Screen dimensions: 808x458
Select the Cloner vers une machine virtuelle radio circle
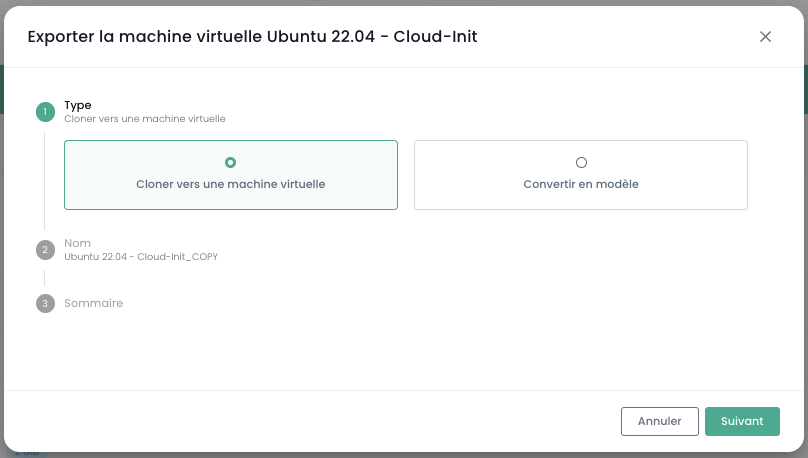pos(231,162)
